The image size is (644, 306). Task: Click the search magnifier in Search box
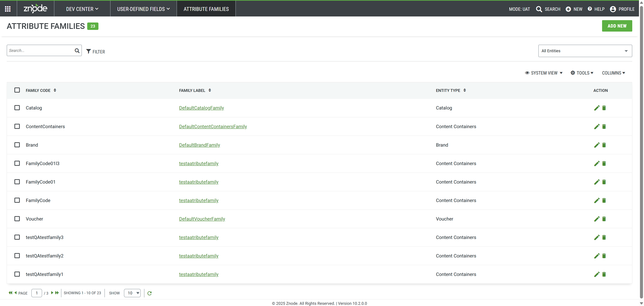[77, 51]
